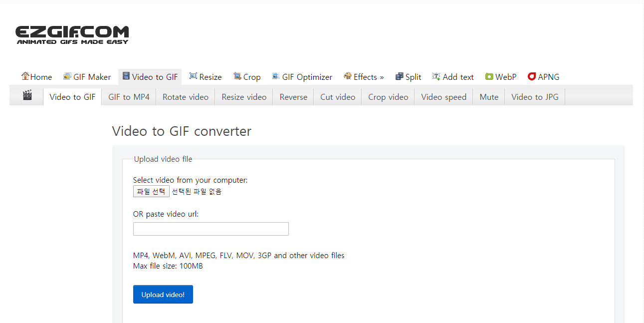
Task: Switch to the GIF to MP4 tab
Action: pos(128,97)
